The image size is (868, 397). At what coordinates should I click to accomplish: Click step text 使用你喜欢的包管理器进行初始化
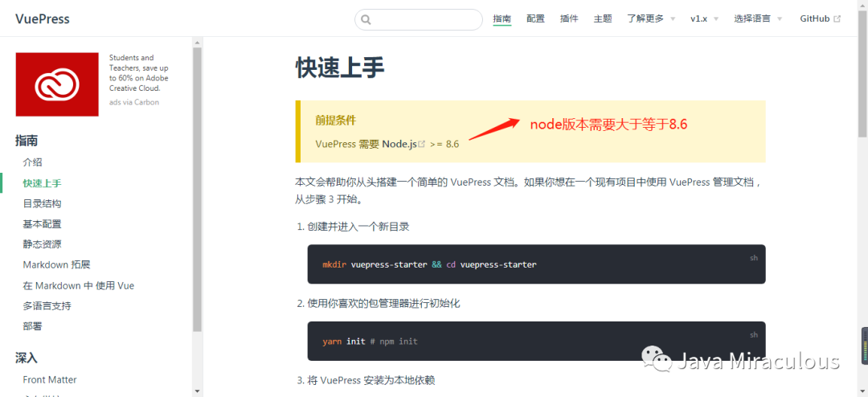(x=383, y=304)
